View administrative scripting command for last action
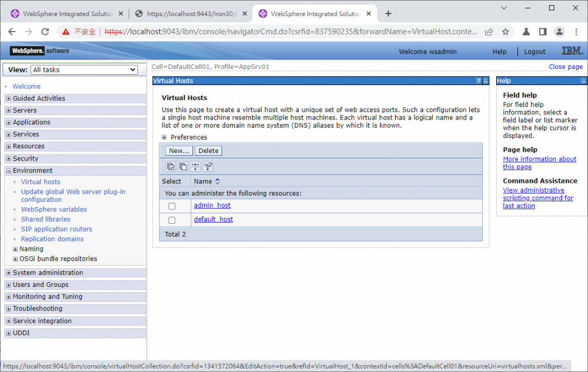 [537, 198]
